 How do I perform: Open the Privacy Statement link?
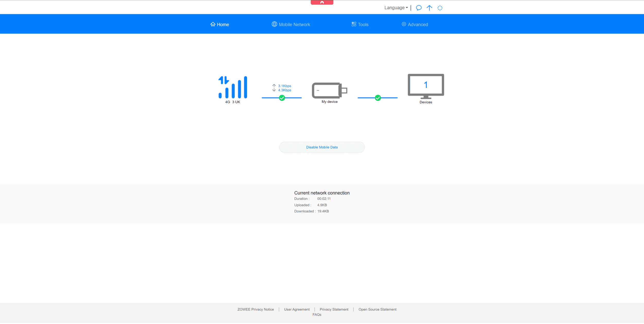[x=334, y=310]
